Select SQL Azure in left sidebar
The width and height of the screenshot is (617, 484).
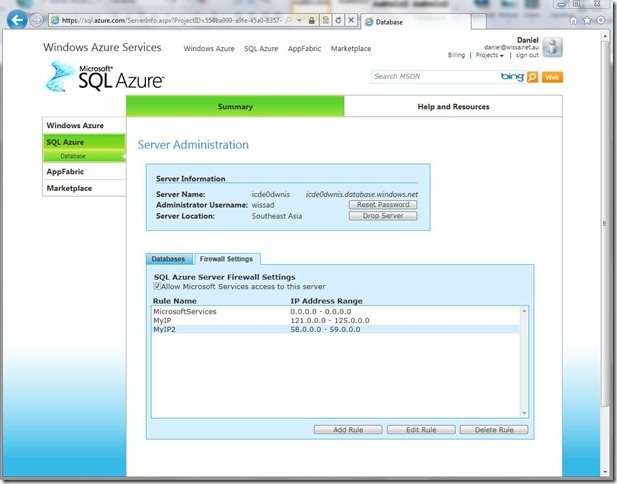84,142
